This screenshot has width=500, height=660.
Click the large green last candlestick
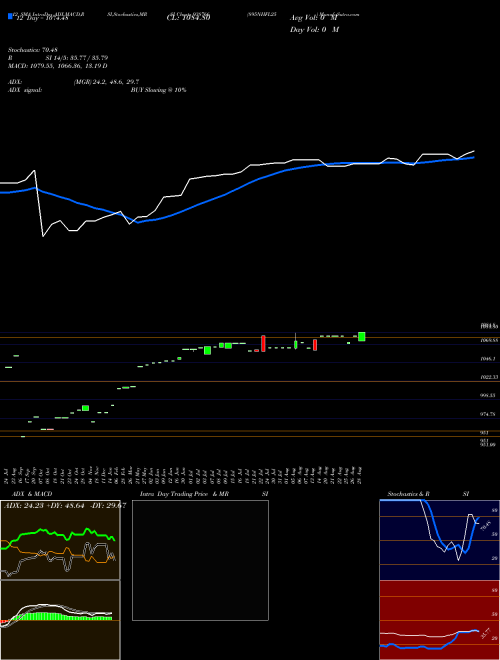click(362, 337)
